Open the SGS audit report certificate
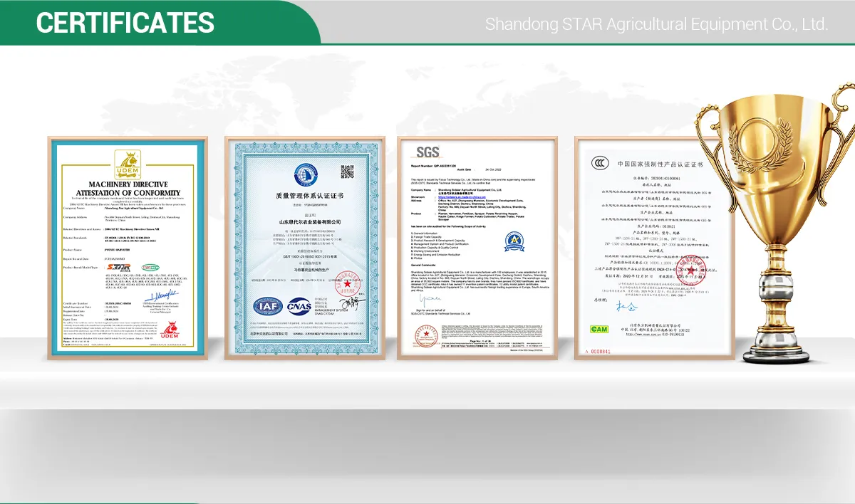This screenshot has width=855, height=504. pyautogui.click(x=477, y=249)
